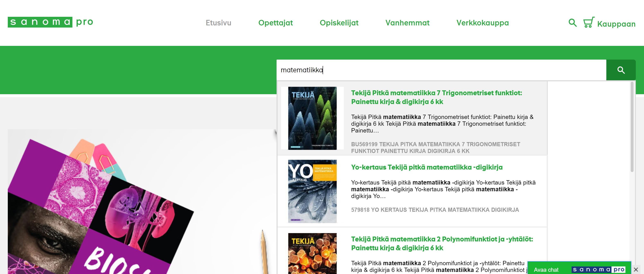Open Tekijä Pitkä matematiikka 7 title link

[436, 97]
